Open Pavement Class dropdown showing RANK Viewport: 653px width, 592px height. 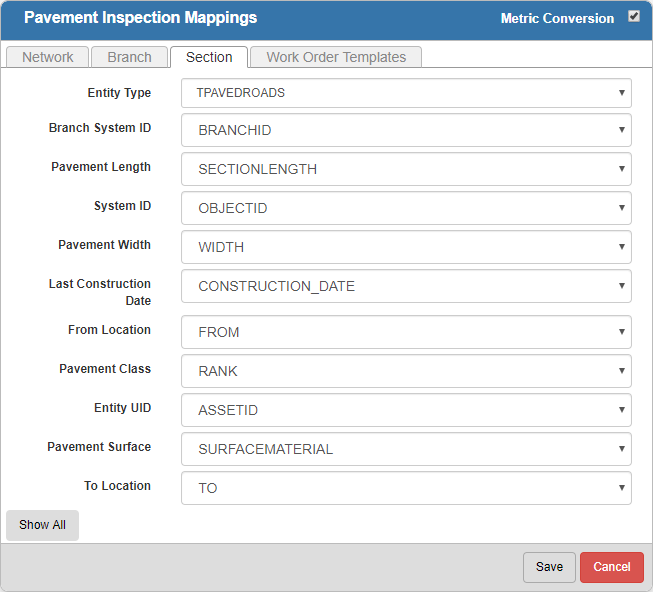click(406, 371)
